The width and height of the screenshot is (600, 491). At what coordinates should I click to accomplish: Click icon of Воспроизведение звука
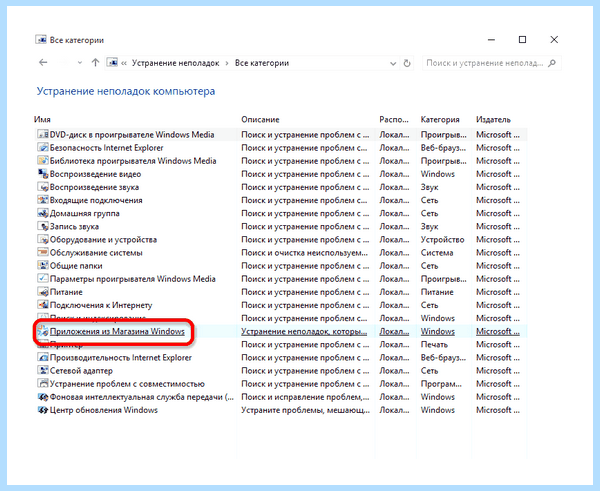(43, 187)
